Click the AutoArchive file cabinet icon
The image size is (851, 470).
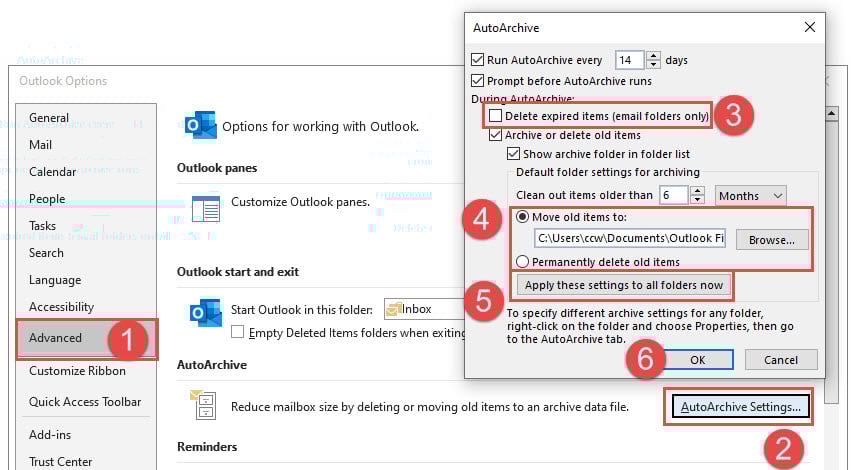[x=203, y=405]
